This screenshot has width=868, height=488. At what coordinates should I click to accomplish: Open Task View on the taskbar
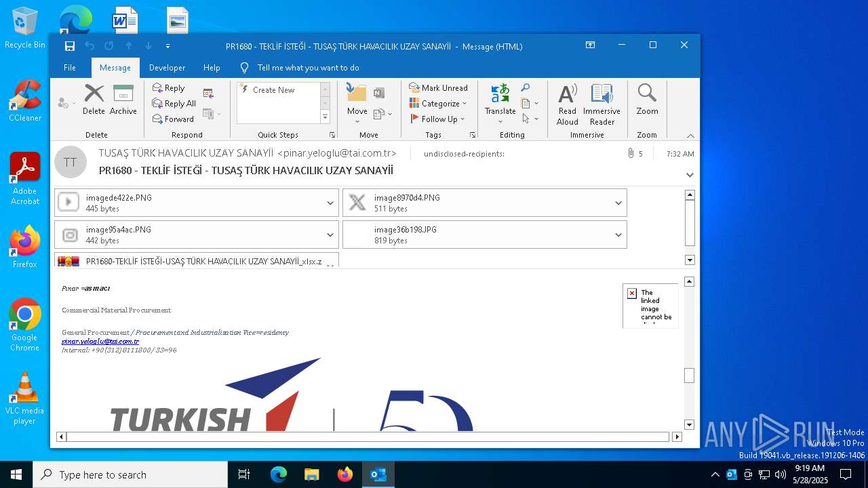[x=244, y=474]
